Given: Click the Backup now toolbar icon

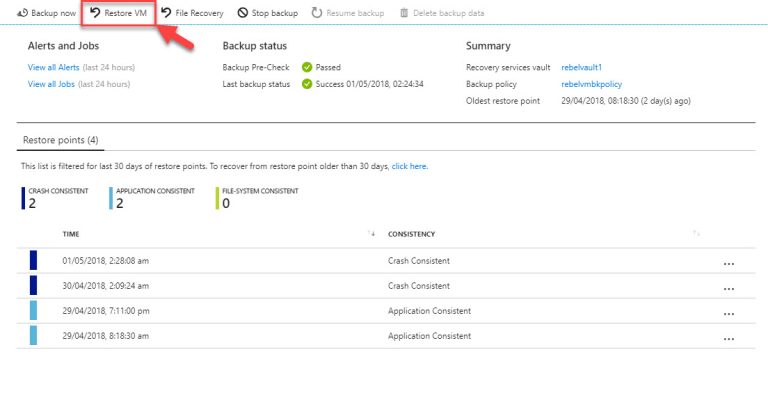Looking at the screenshot, I should [22, 13].
